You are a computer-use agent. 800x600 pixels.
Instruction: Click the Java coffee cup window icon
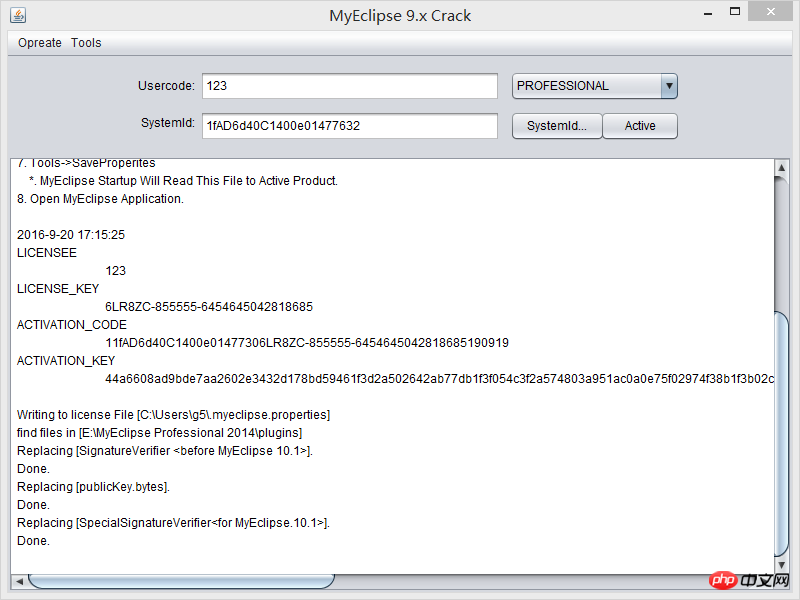18,15
